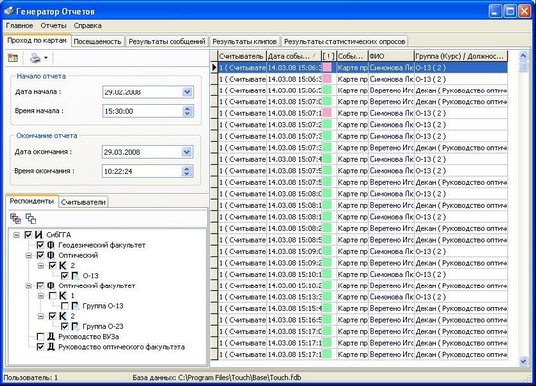Click the calendar report icon in the toolbar
Viewport: 536px width, 386px height.
pyautogui.click(x=13, y=58)
